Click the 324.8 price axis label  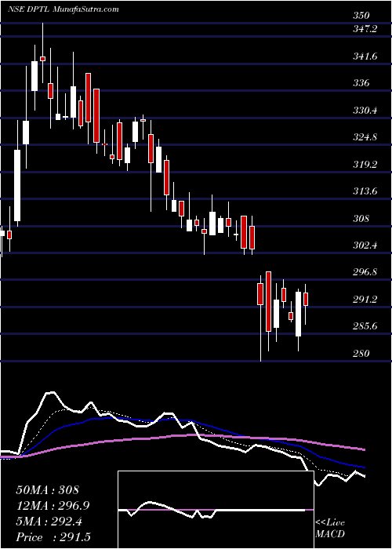[x=365, y=137]
